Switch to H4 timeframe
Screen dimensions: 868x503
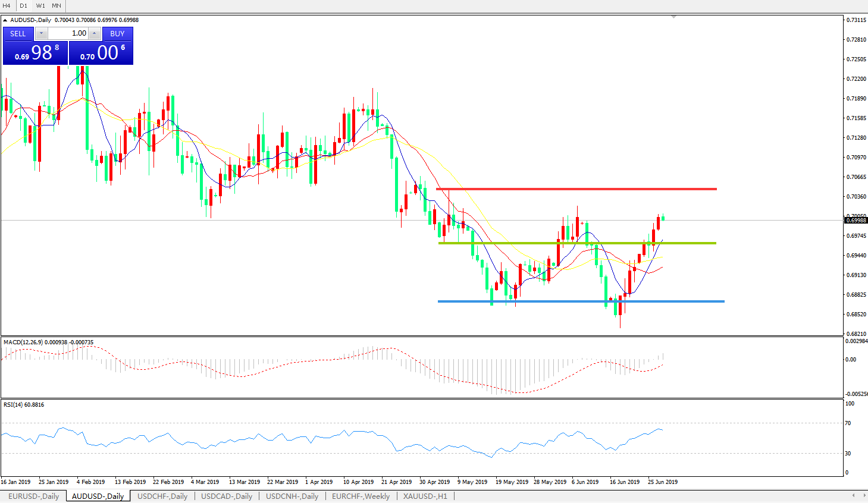7,5
